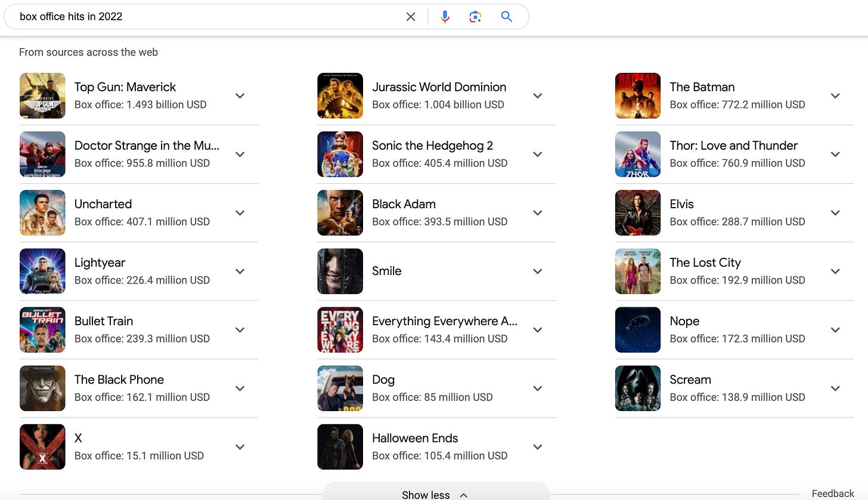Screen dimensions: 868x500
Task: Expand the Elvis entry chevron
Action: (835, 212)
